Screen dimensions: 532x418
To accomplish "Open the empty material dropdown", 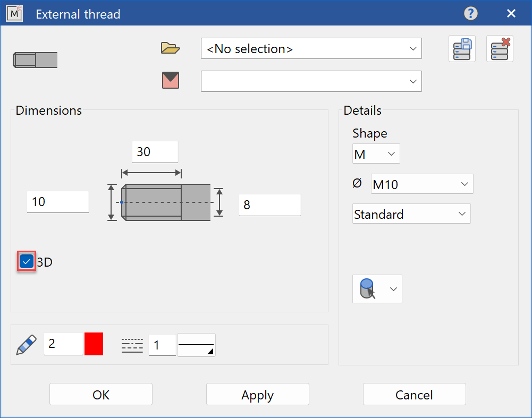I will (x=311, y=81).
